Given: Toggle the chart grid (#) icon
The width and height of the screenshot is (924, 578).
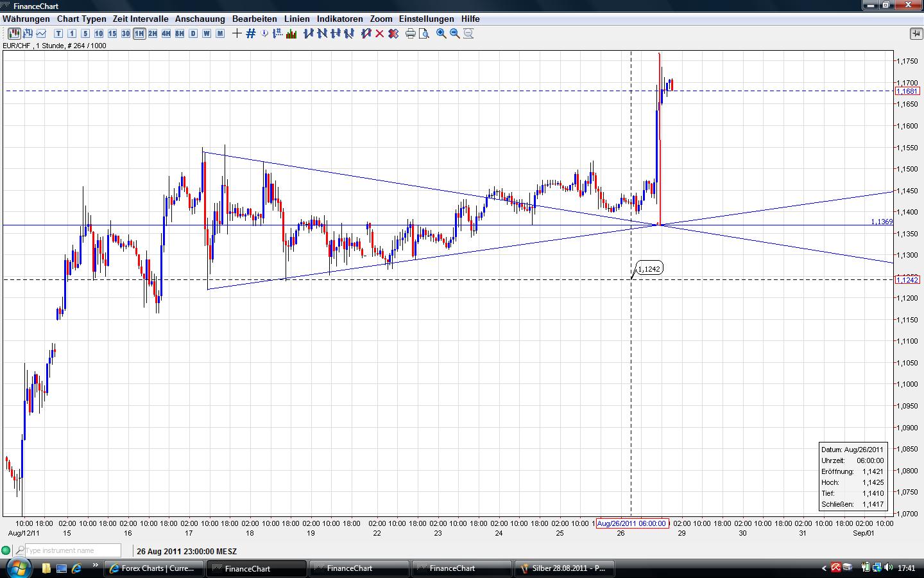Looking at the screenshot, I should (x=251, y=33).
